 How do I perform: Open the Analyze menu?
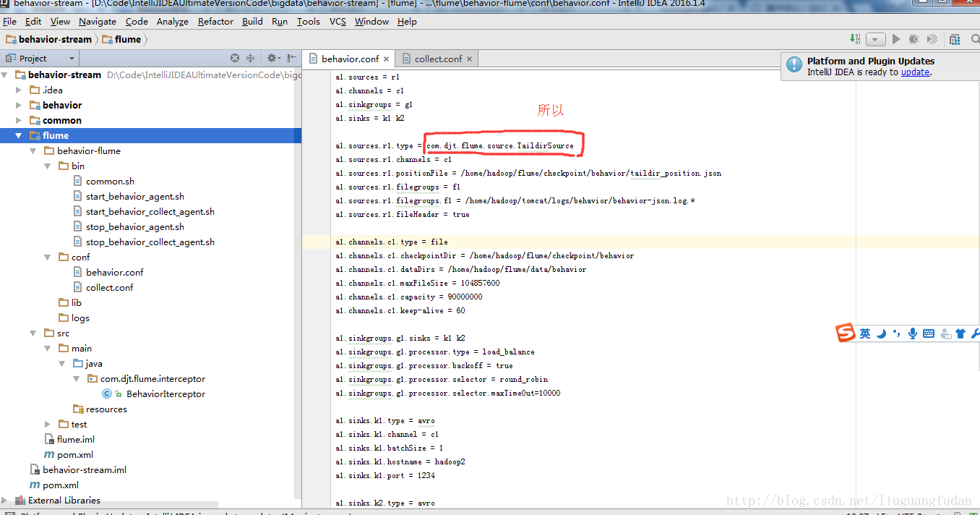point(172,21)
